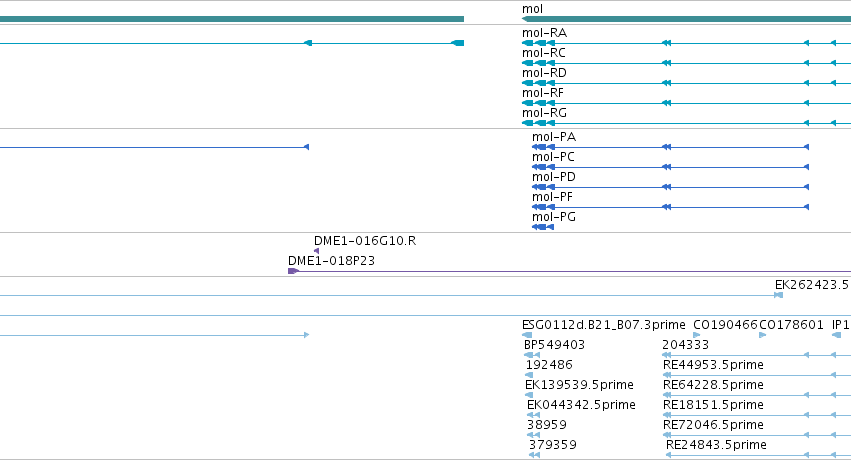
Task: Click the DME1-018P23 feature label
Action: click(332, 261)
